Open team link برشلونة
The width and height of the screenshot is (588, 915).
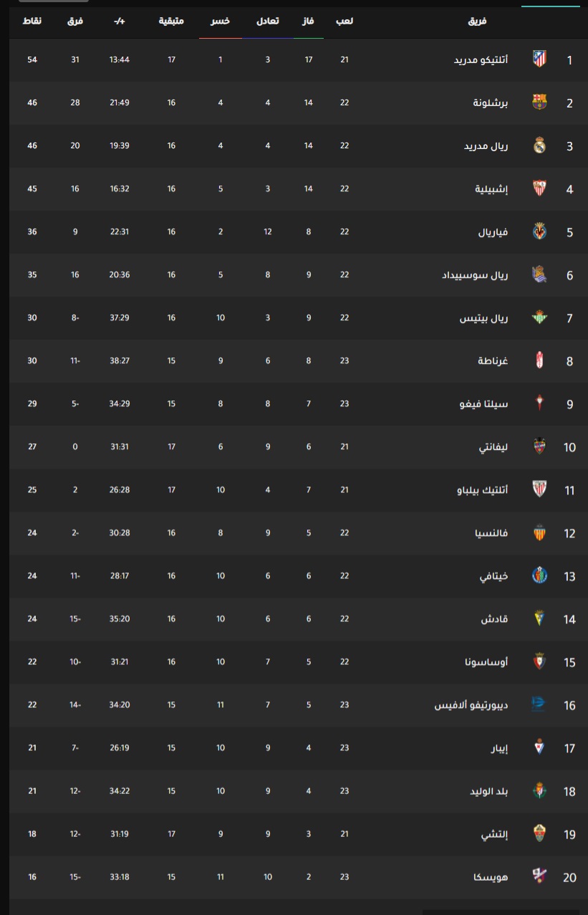[x=491, y=103]
